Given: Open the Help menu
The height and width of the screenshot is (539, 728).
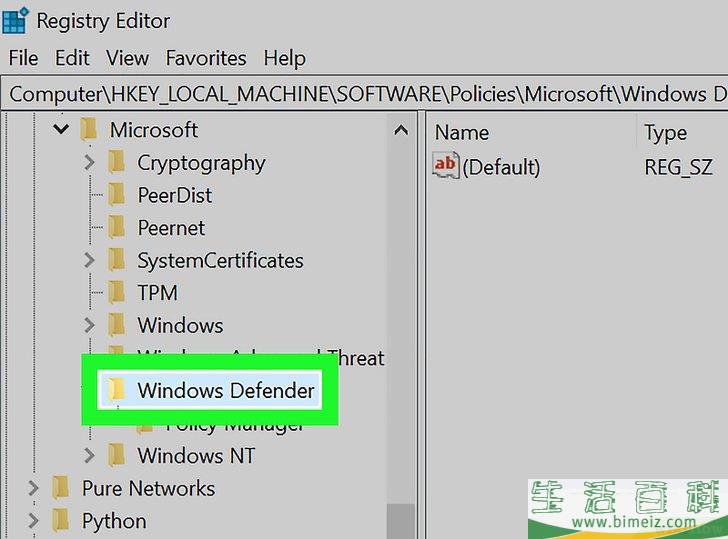Looking at the screenshot, I should coord(285,58).
